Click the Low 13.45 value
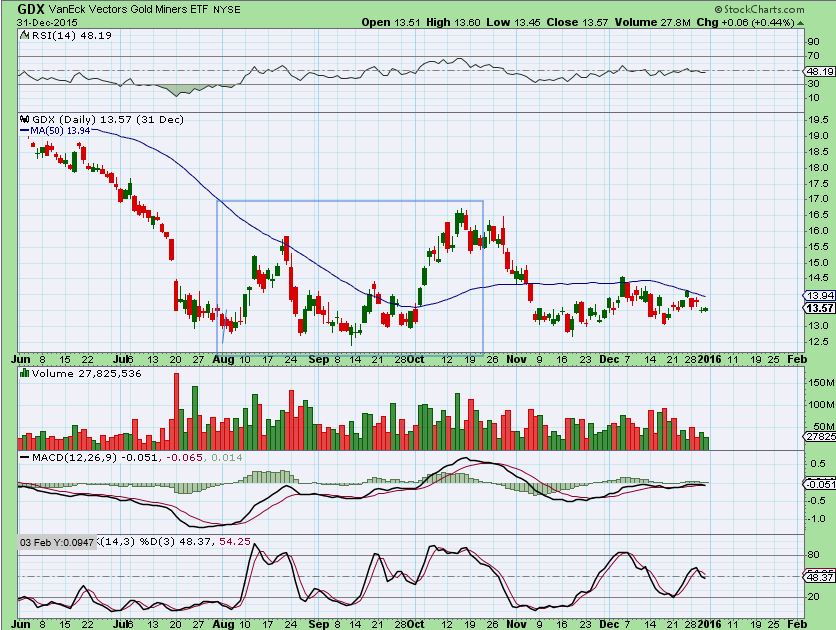Viewport: 836px width, 630px height. (x=513, y=22)
